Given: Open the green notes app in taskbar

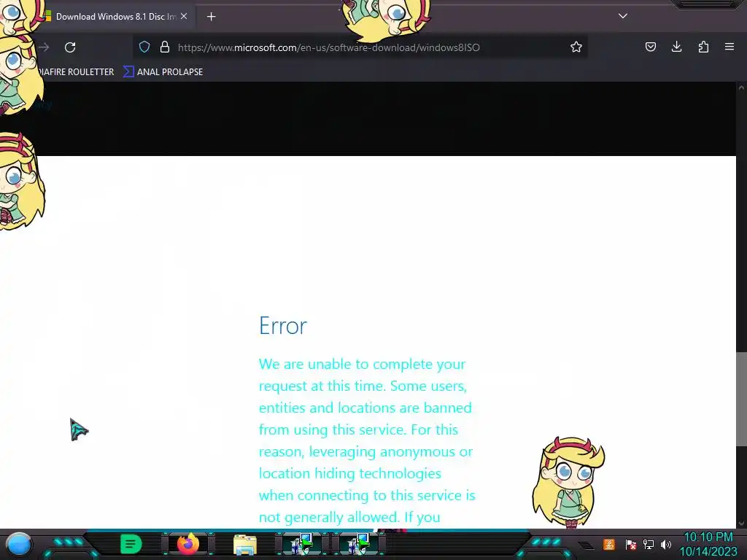Looking at the screenshot, I should (x=131, y=544).
